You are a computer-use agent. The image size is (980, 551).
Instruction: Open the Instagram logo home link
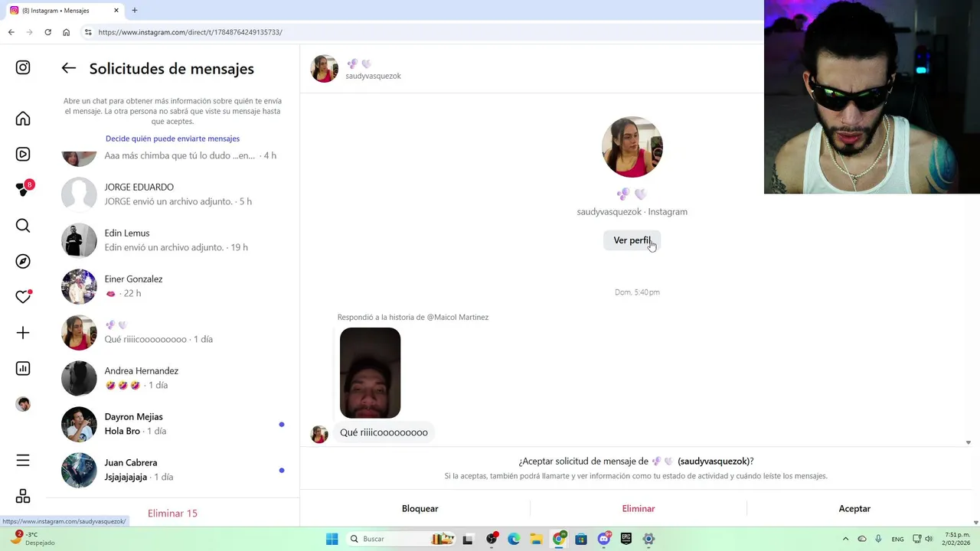point(23,67)
